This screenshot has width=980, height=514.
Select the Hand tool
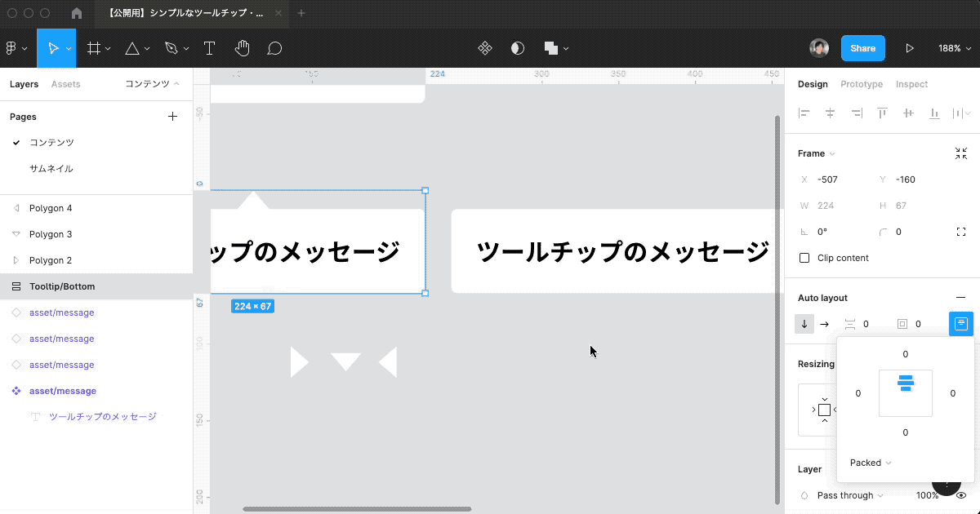tap(242, 48)
